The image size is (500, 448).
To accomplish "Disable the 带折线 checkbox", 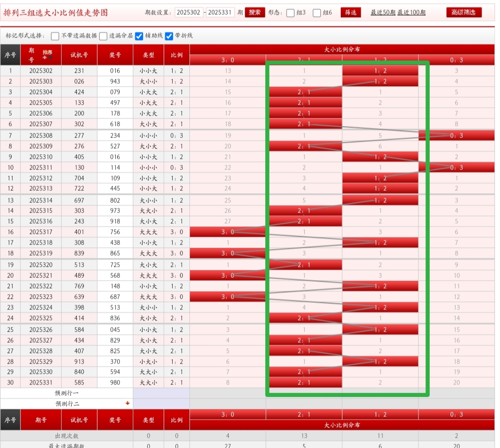I will [169, 36].
